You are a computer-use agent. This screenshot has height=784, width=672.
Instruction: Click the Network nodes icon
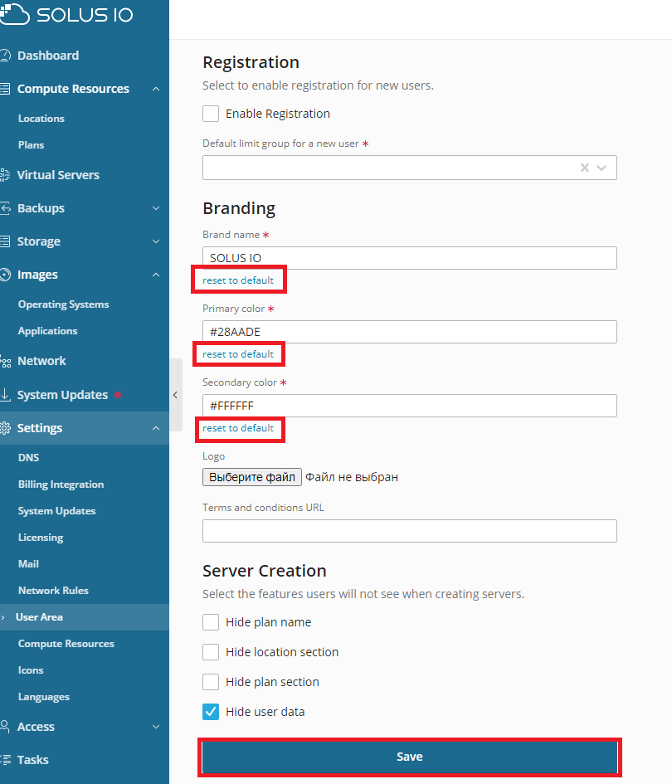pyautogui.click(x=5, y=361)
